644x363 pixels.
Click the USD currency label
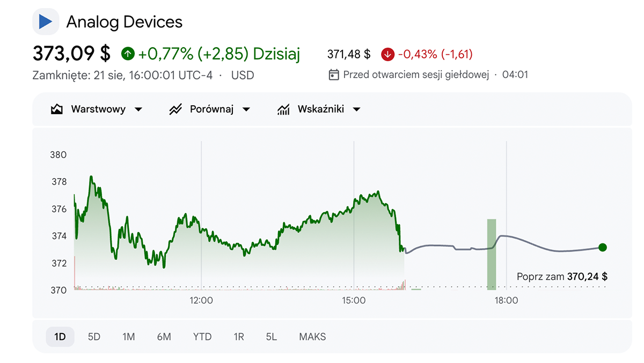243,75
